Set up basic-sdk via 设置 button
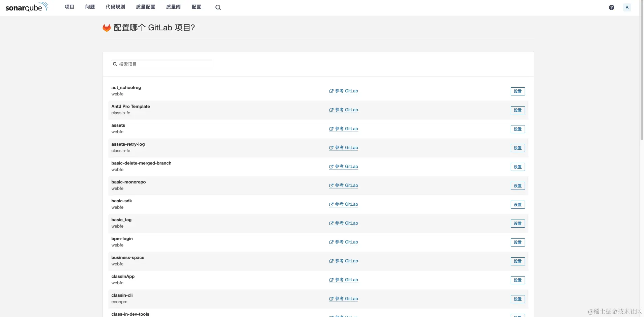 [x=518, y=205]
